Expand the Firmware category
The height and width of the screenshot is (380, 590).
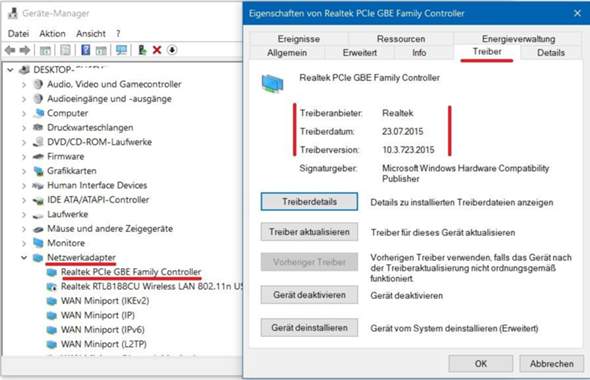pyautogui.click(x=24, y=157)
